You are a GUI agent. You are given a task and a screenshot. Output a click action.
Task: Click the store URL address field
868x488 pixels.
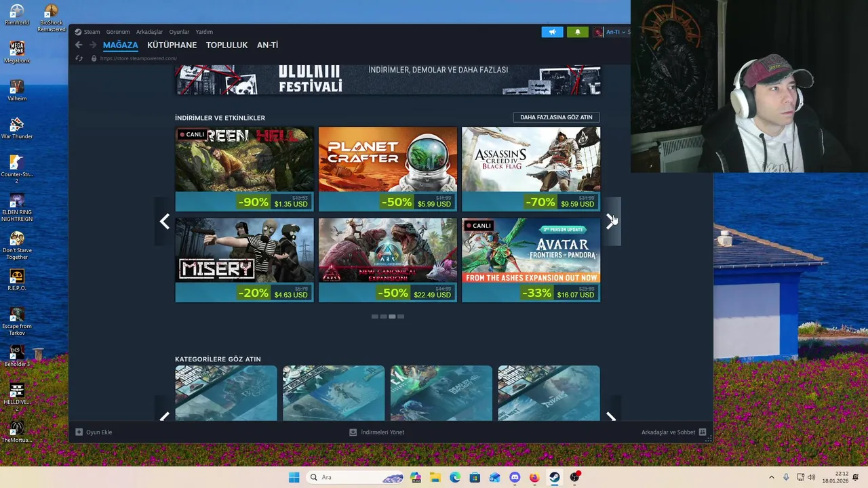click(138, 58)
